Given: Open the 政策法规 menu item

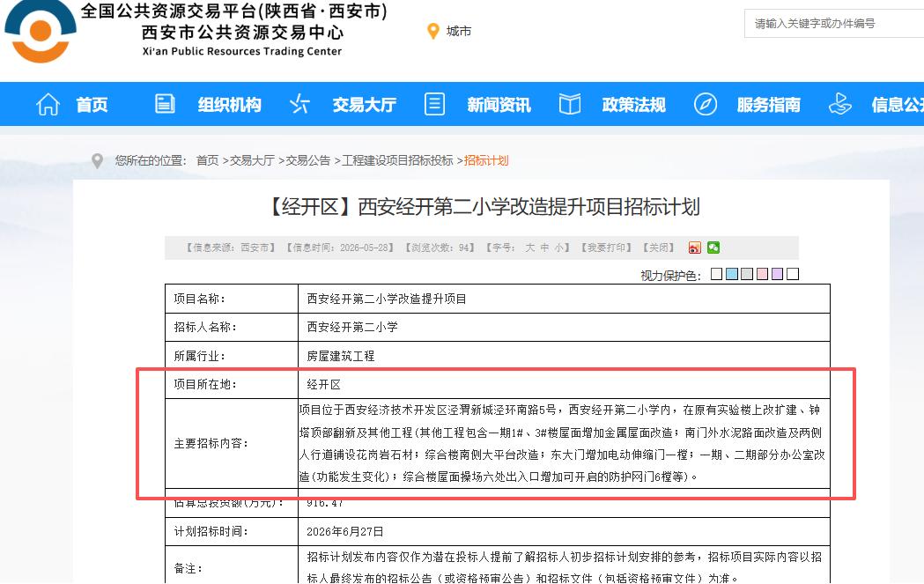Looking at the screenshot, I should coord(634,105).
